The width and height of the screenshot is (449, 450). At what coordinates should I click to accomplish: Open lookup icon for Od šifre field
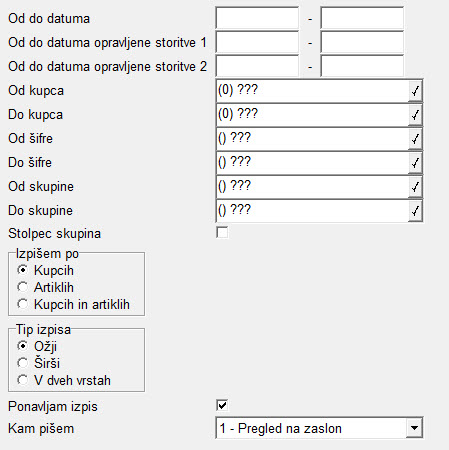[x=415, y=139]
